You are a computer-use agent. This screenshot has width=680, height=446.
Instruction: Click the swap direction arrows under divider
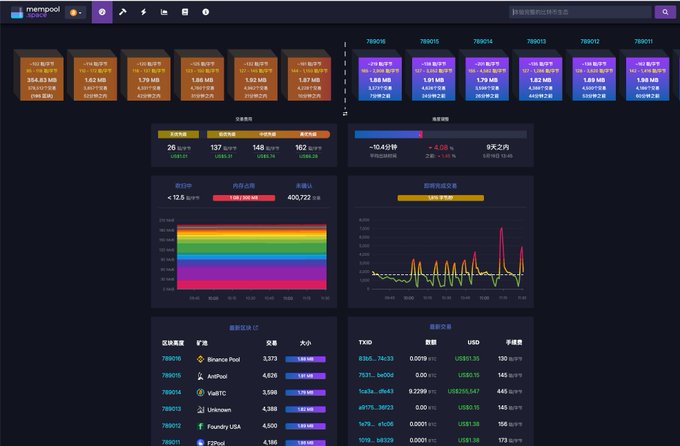345,113
